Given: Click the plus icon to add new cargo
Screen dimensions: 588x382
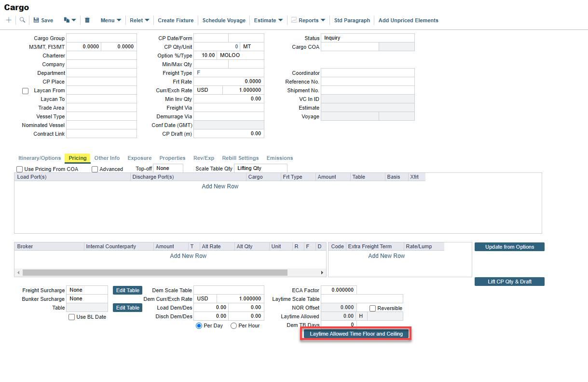Looking at the screenshot, I should point(9,20).
